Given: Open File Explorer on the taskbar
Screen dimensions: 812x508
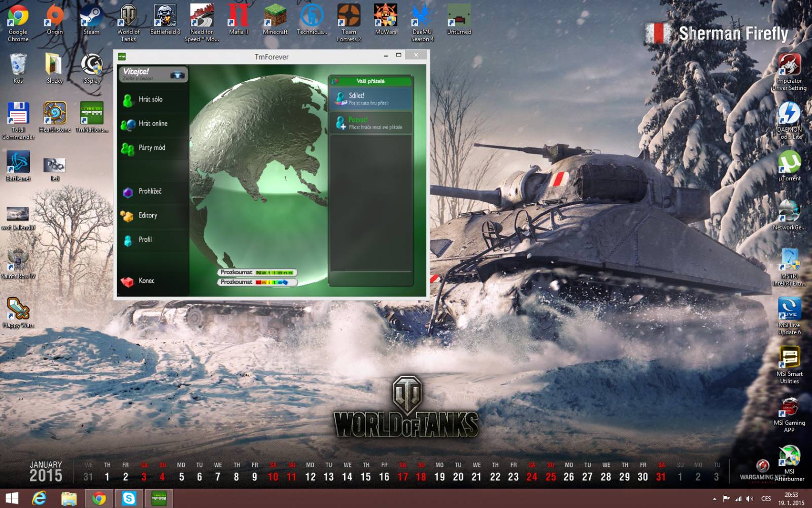Looking at the screenshot, I should coord(69,498).
